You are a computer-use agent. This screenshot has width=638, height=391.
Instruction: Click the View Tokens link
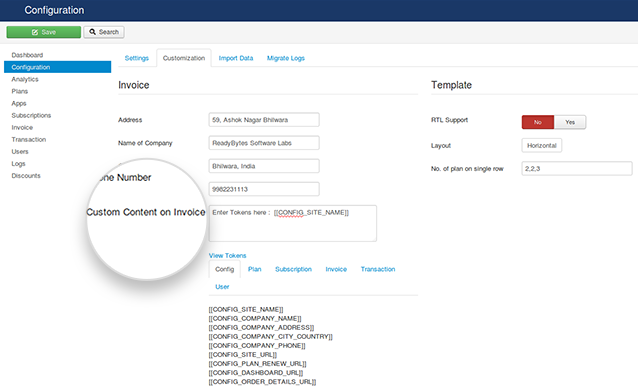227,256
